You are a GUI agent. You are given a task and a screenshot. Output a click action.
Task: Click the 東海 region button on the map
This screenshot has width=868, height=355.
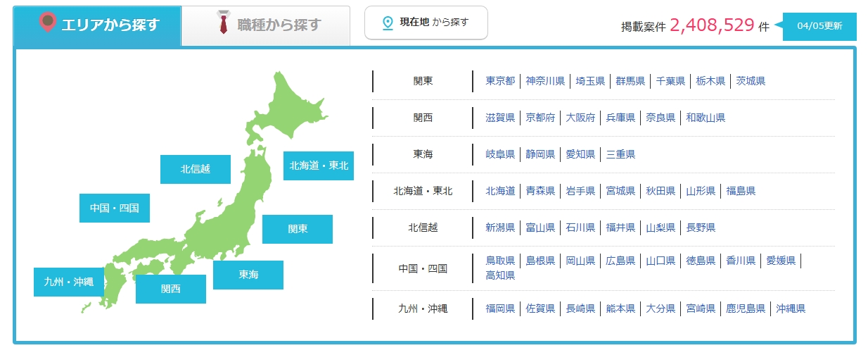(248, 275)
